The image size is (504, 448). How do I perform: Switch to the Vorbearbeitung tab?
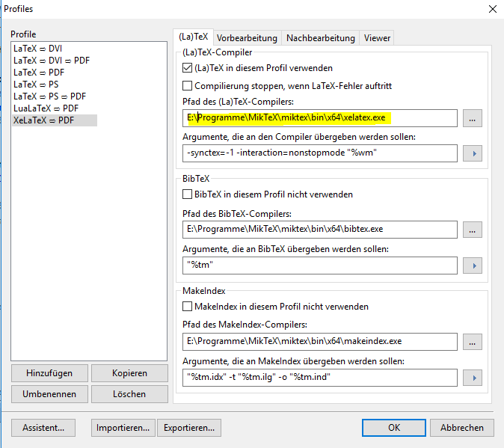[248, 38]
